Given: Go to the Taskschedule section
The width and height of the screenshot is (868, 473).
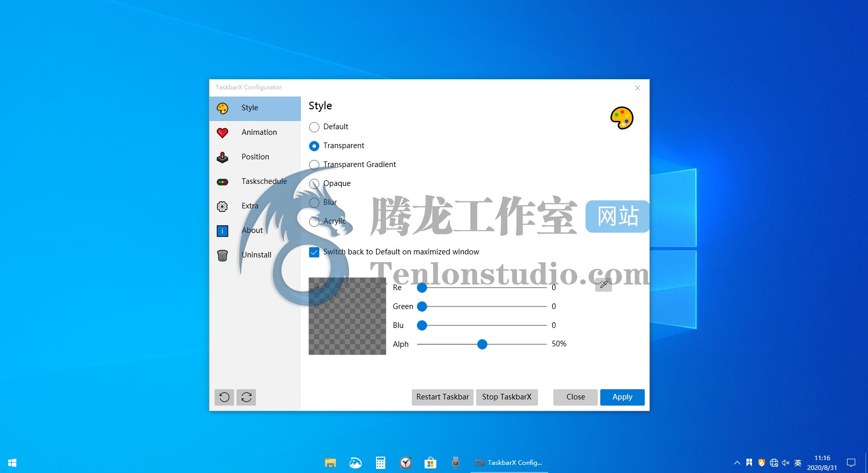Looking at the screenshot, I should click(255, 182).
